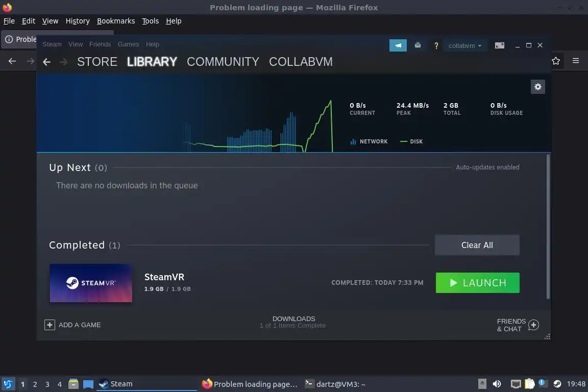Open the system start menu icon
The width and height of the screenshot is (588, 392).
[8, 384]
